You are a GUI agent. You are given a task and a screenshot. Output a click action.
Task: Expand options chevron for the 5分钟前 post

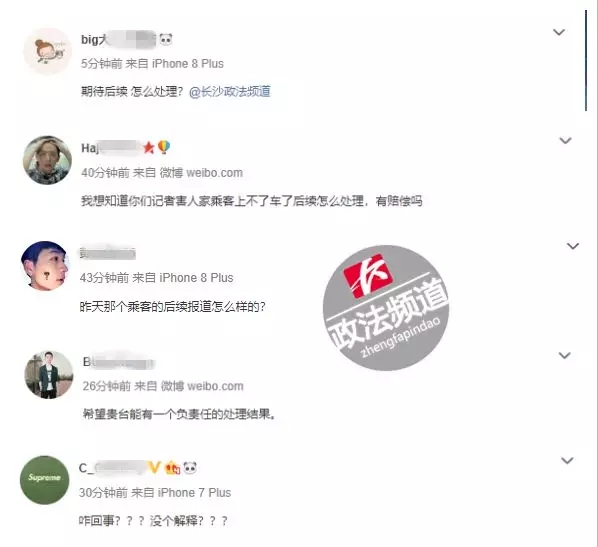[x=559, y=32]
